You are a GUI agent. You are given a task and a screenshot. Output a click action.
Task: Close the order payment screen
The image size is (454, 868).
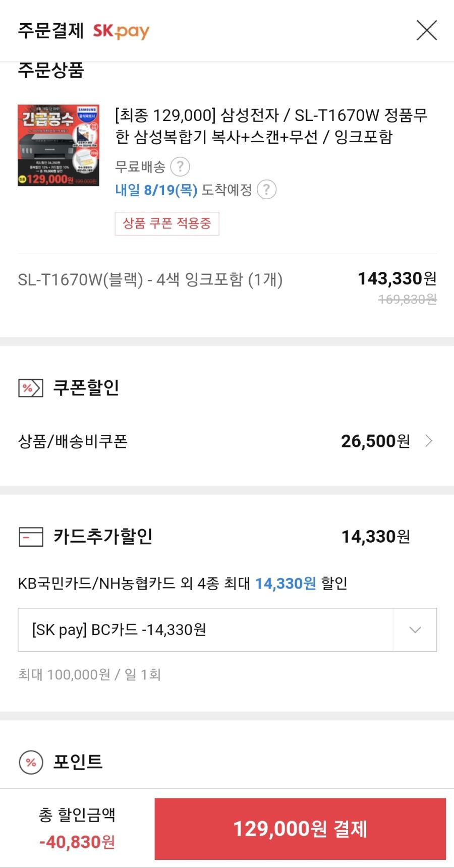[x=426, y=30]
